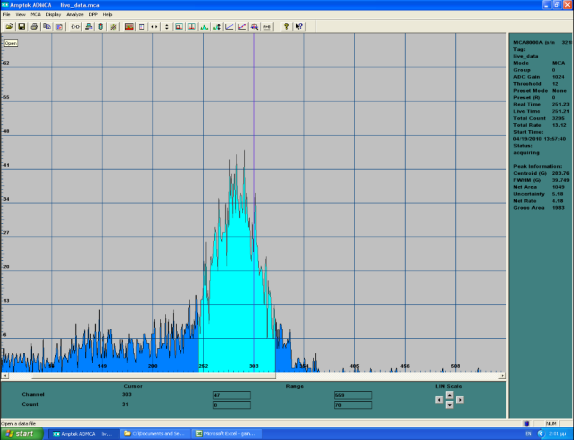Image resolution: width=574 pixels, height=440 pixels.
Task: Open the Analyze menu
Action: pyautogui.click(x=75, y=15)
